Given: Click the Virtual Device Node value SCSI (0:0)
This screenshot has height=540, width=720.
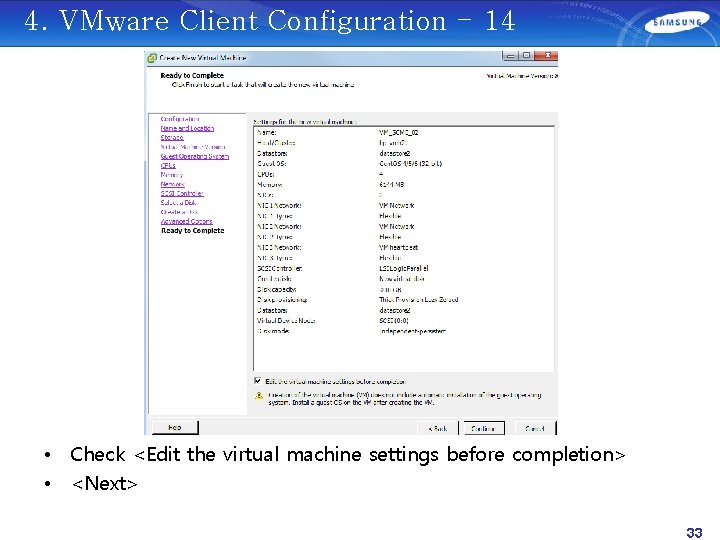Looking at the screenshot, I should point(394,321).
